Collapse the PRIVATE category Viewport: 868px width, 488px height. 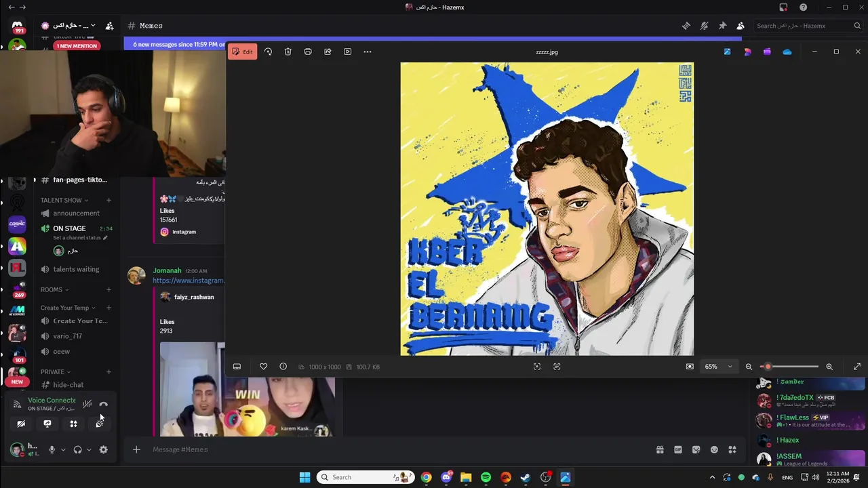coord(55,371)
